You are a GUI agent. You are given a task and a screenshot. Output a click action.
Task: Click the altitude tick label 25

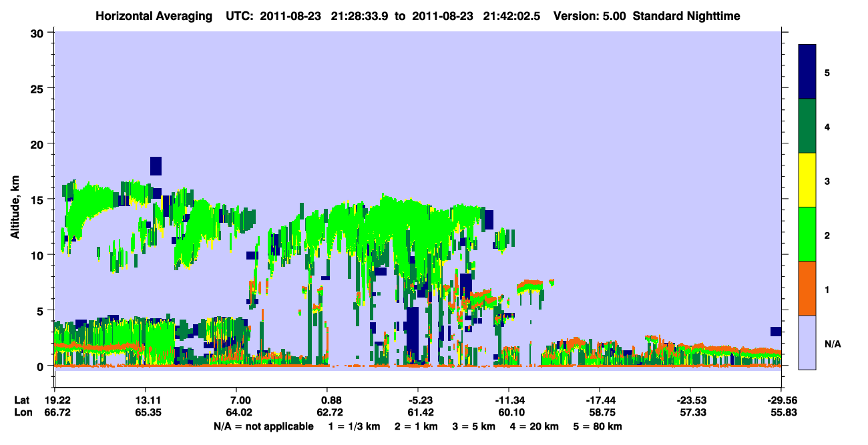click(37, 88)
